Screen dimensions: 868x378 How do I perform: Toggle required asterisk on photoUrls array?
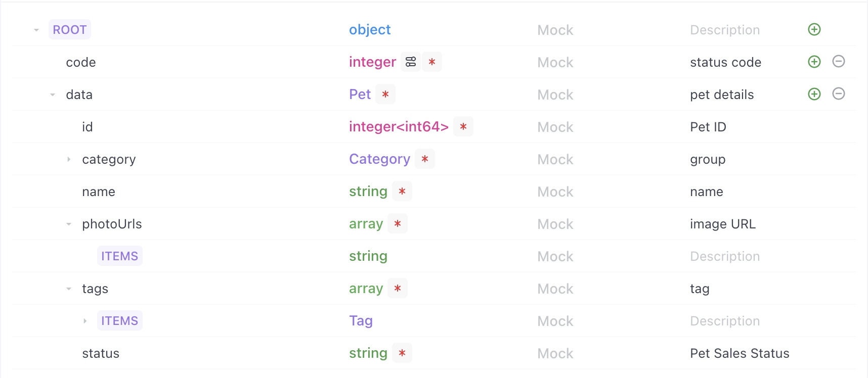398,223
